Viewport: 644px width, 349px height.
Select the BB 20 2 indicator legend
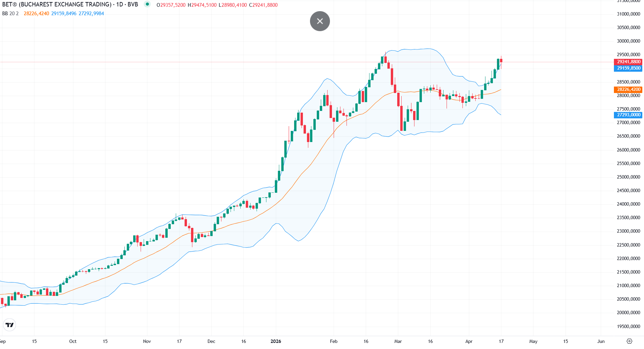coord(10,14)
